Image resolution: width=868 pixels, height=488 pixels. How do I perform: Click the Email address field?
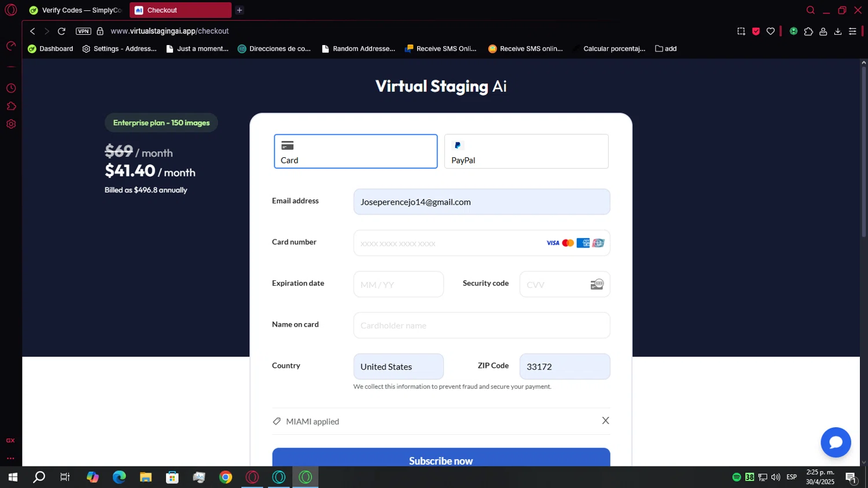[481, 202]
